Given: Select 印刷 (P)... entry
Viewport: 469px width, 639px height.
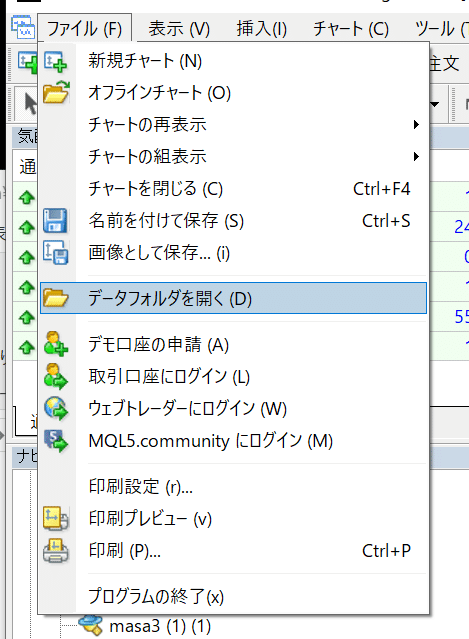Looking at the screenshot, I should (233, 551).
